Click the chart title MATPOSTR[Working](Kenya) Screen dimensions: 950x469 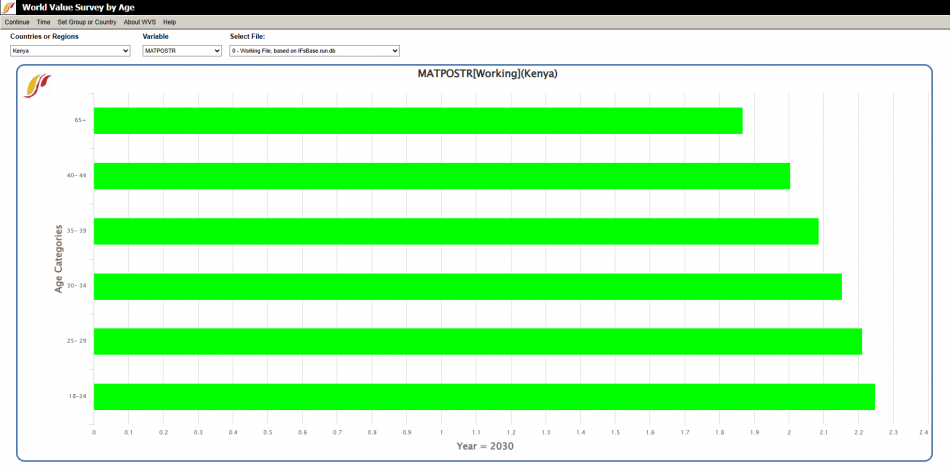(x=487, y=74)
